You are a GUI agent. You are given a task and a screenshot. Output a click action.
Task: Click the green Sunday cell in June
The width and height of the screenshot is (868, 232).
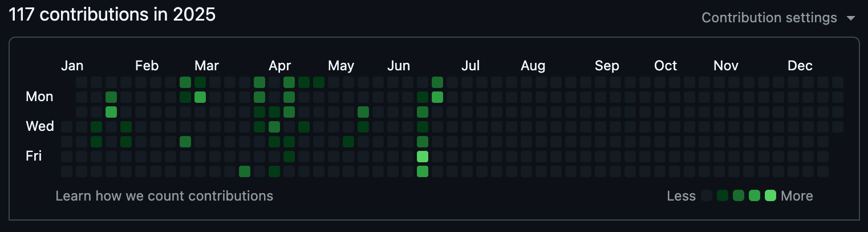click(x=437, y=82)
